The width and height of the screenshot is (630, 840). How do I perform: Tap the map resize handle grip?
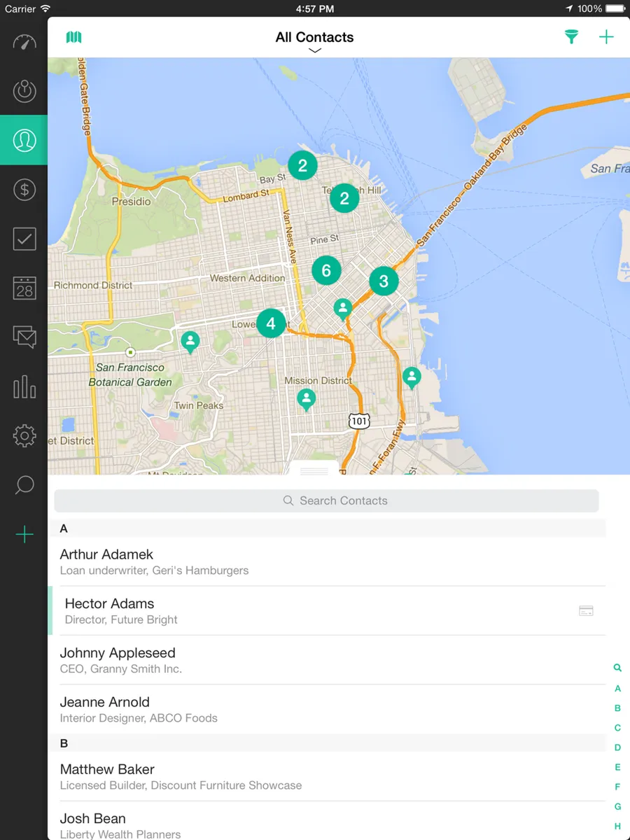(314, 471)
